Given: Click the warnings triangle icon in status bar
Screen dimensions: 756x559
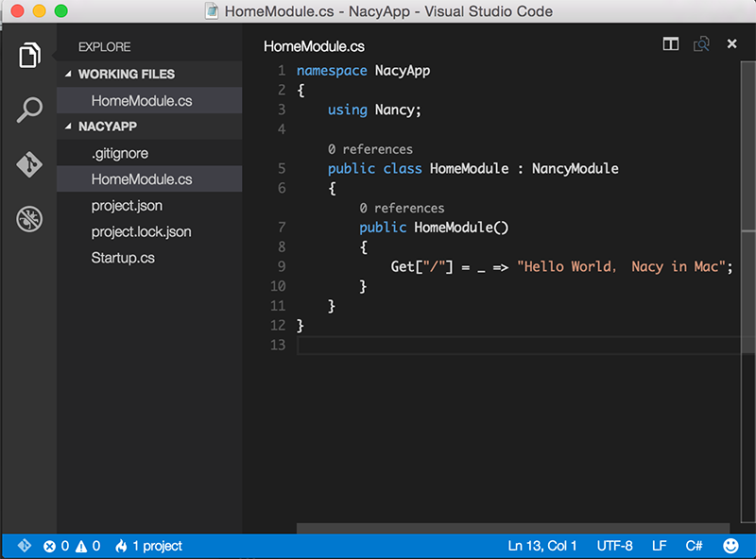Looking at the screenshot, I should tap(81, 547).
